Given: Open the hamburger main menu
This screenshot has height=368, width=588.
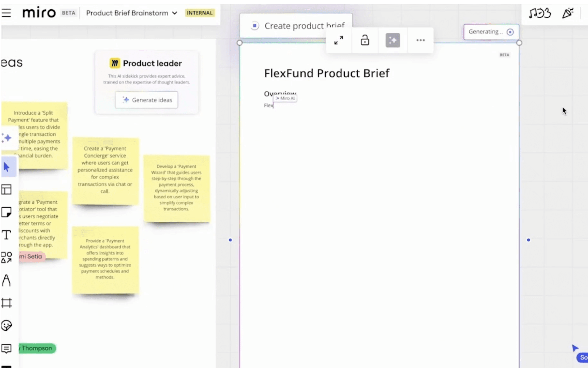Looking at the screenshot, I should [x=6, y=13].
